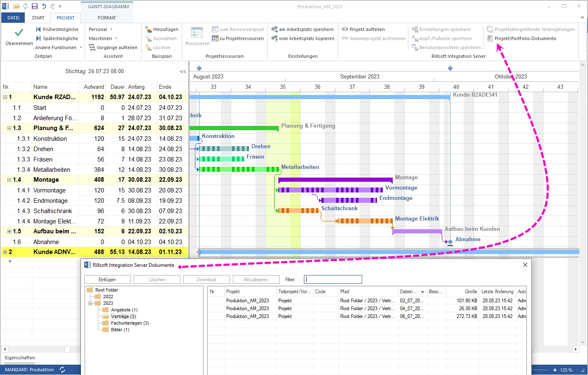Click the Abnahme milestone diamond in Gantt
This screenshot has width=588, height=375.
450,242
